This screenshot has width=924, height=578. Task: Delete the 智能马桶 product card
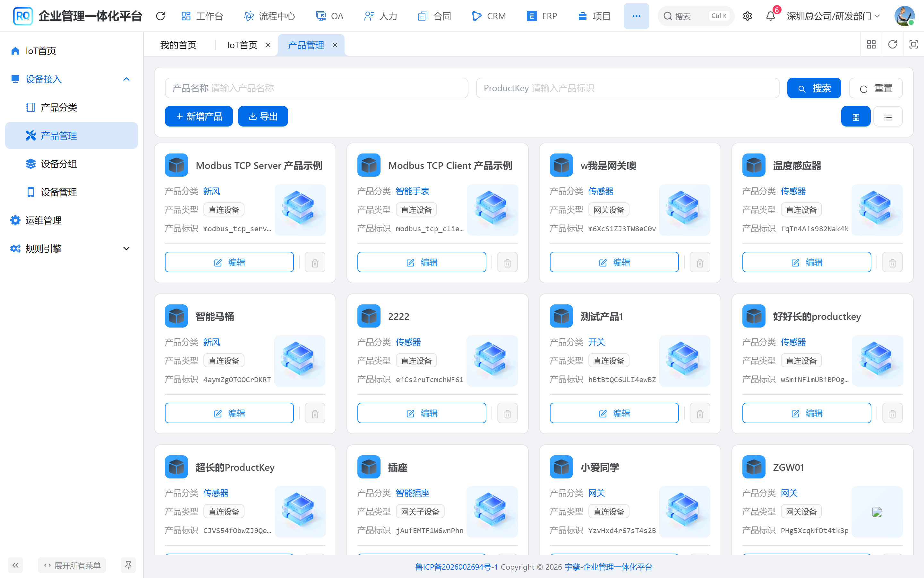click(315, 414)
